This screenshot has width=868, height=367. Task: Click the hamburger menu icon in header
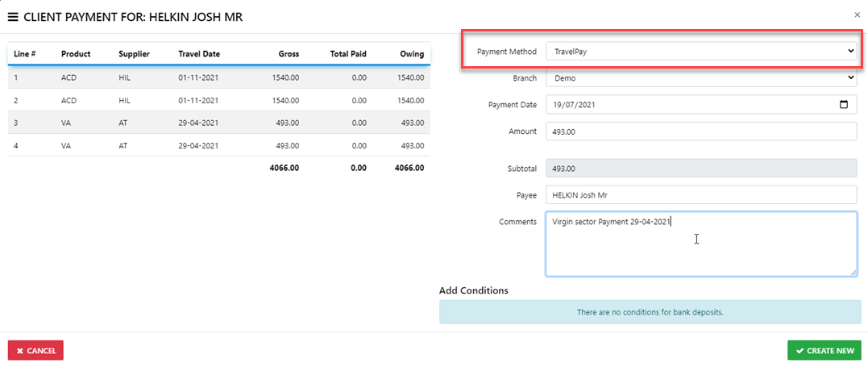coord(13,16)
